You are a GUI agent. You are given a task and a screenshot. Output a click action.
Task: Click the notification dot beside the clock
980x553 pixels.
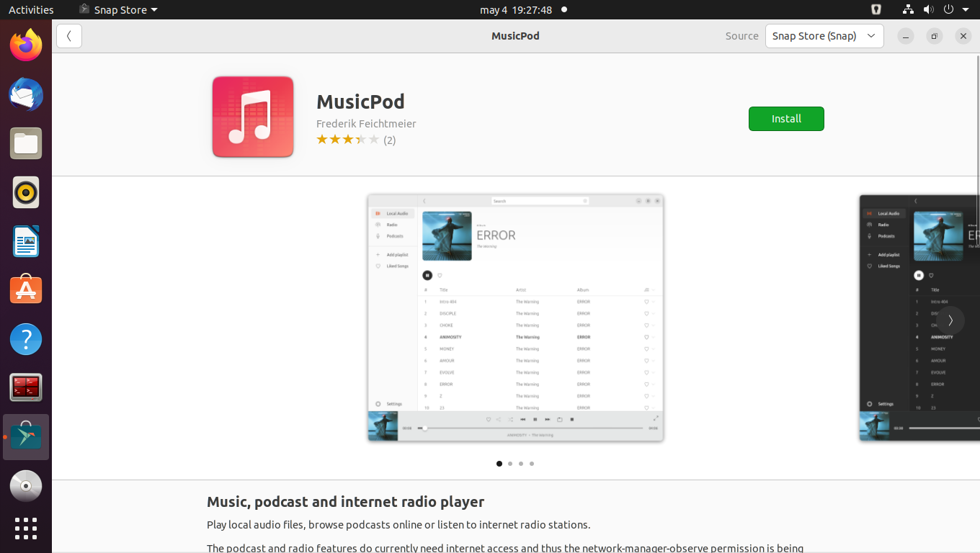[x=564, y=10]
